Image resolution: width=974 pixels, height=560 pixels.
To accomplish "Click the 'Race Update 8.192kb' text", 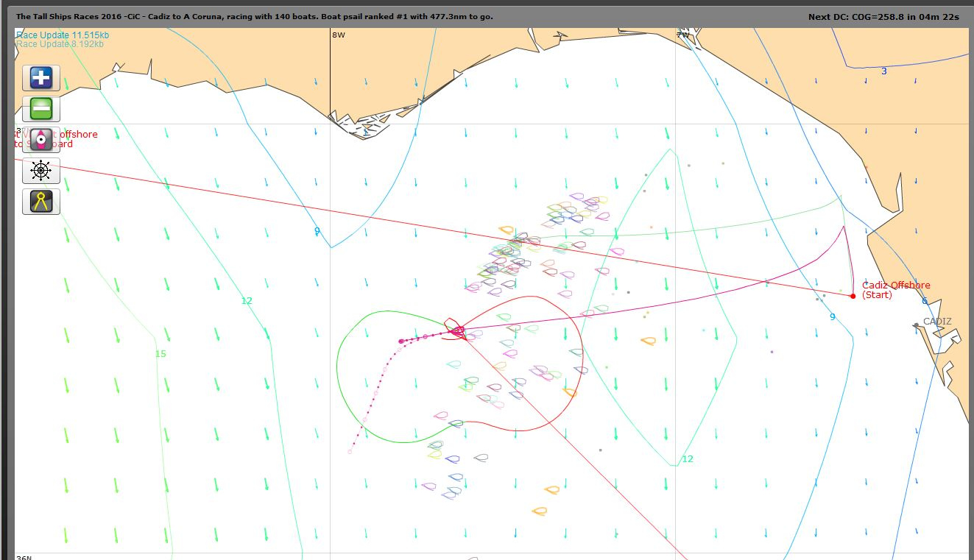I will click(60, 44).
